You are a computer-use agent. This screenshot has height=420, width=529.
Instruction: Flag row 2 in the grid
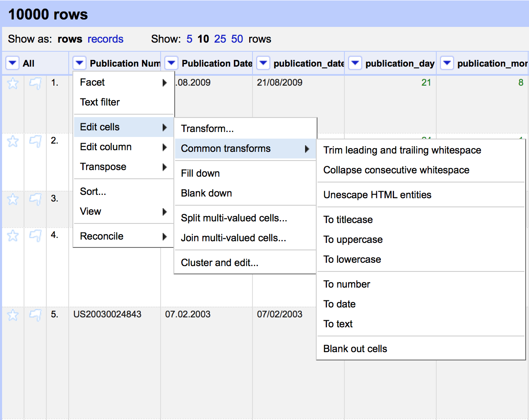coord(35,142)
